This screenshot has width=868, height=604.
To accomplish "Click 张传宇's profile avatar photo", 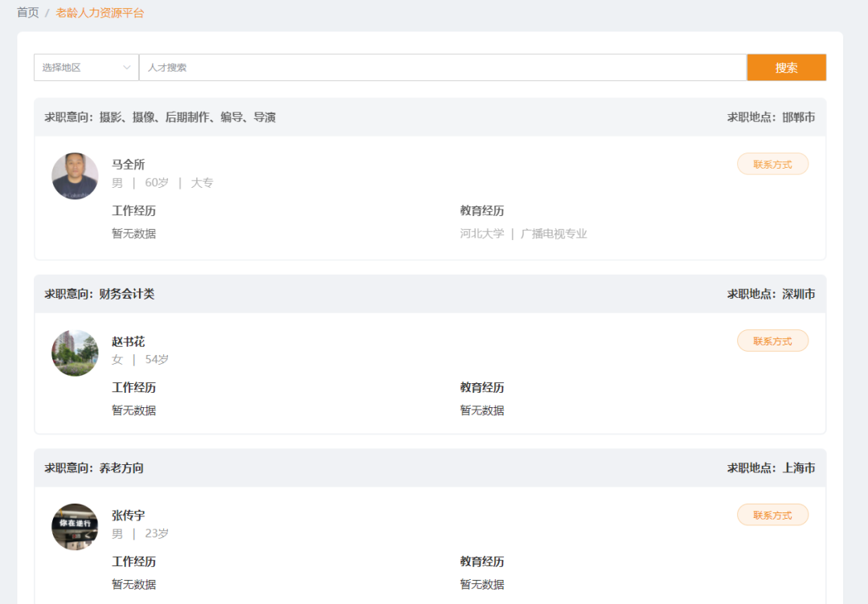I will pyautogui.click(x=75, y=527).
